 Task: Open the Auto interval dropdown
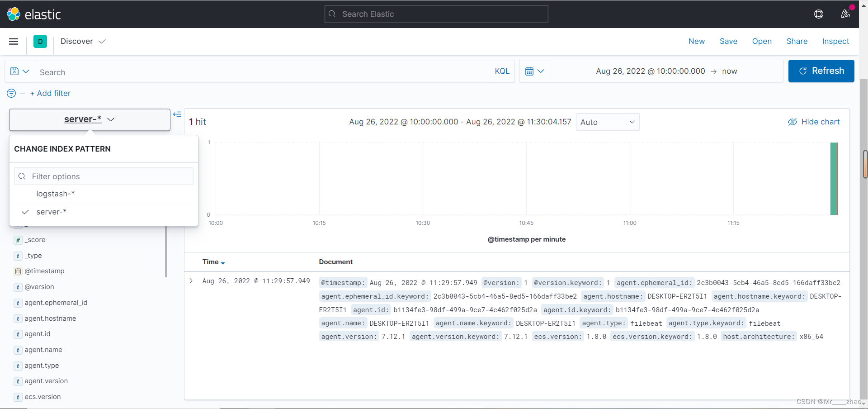point(608,122)
